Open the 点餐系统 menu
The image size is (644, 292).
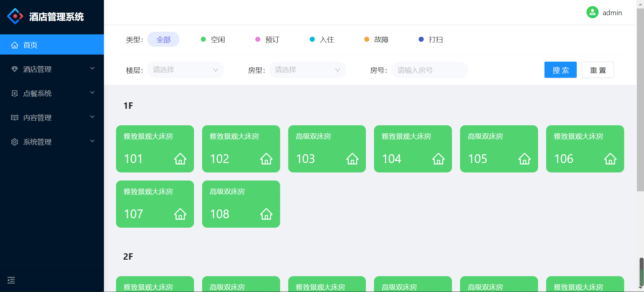52,93
